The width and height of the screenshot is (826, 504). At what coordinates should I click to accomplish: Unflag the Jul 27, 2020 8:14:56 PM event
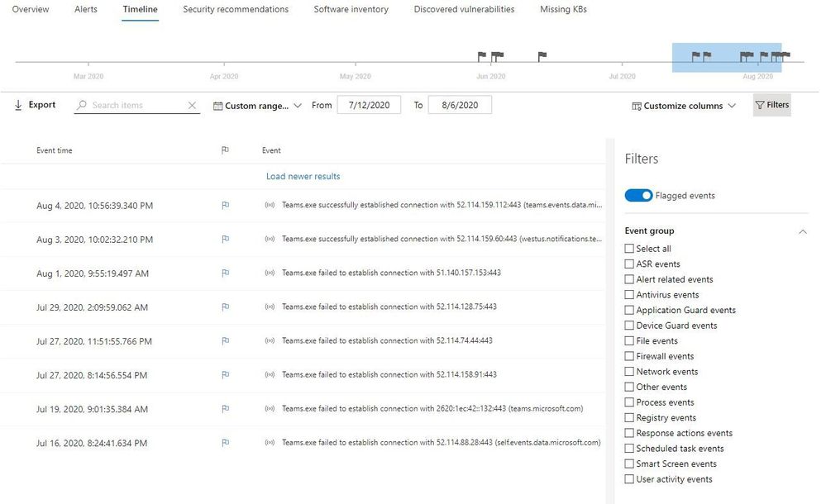coord(225,374)
